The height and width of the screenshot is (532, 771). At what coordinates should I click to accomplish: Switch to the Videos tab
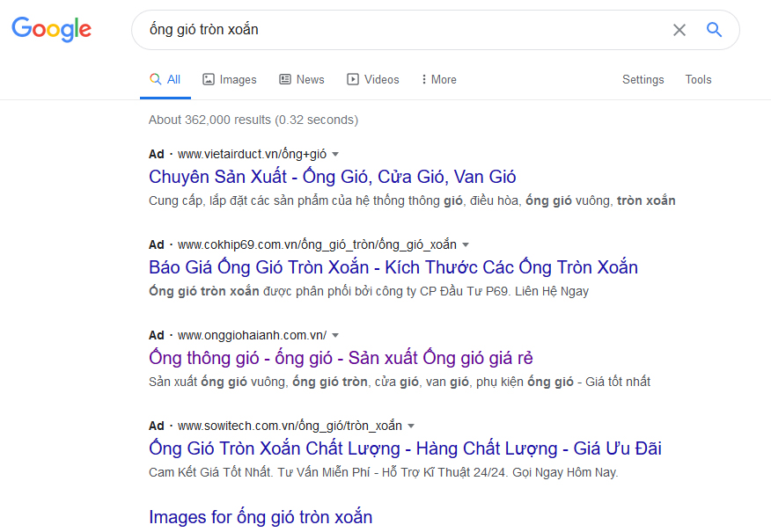tap(372, 79)
